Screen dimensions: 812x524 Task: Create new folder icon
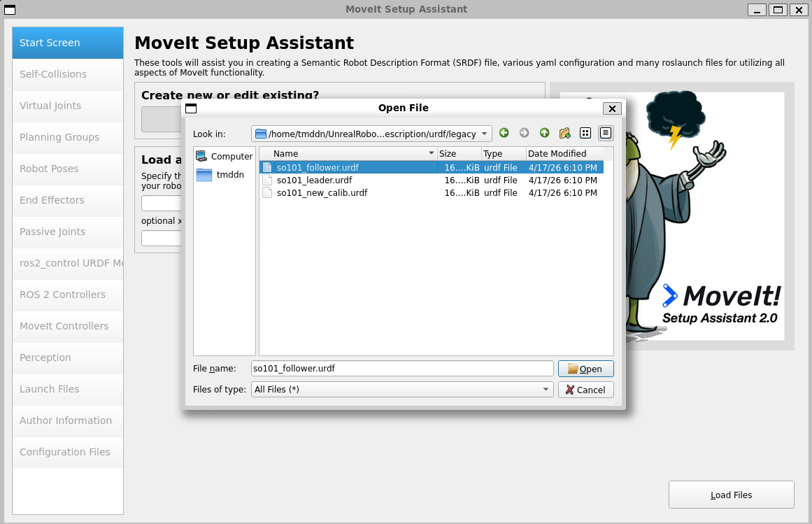(x=564, y=133)
